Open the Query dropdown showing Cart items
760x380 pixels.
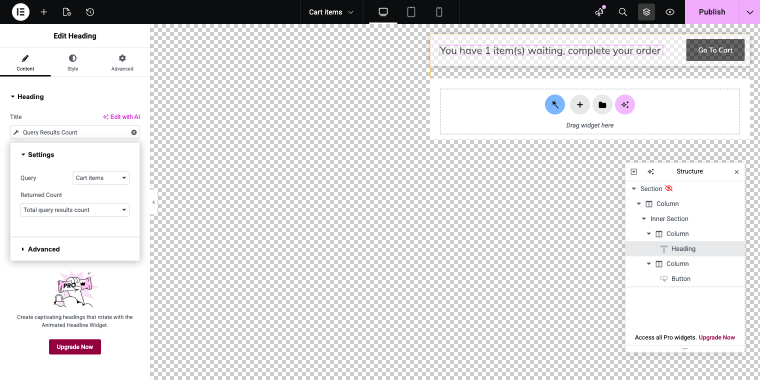[101, 178]
